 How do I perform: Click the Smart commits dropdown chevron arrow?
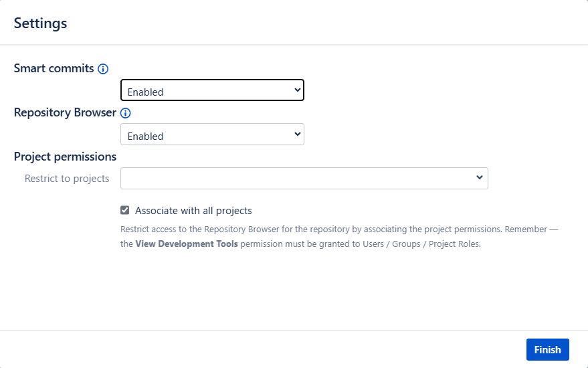pyautogui.click(x=298, y=90)
